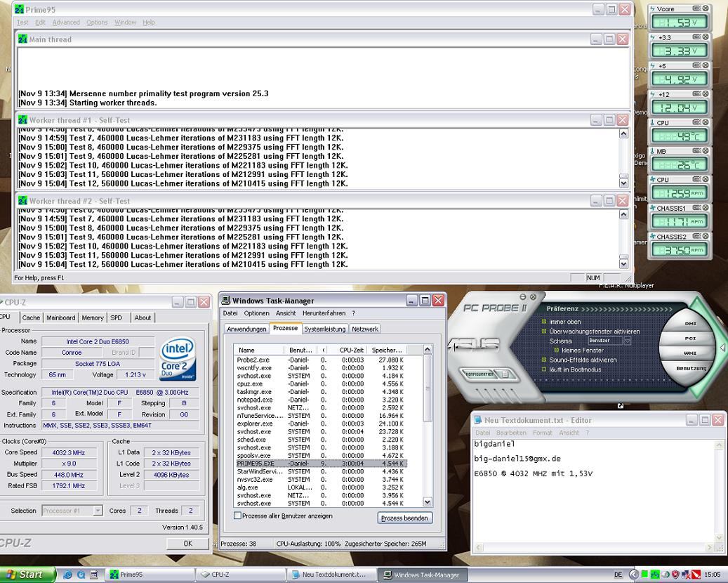
Task: Open the settings icon on the CHASSIS2 fan monitor
Action: 696,236
